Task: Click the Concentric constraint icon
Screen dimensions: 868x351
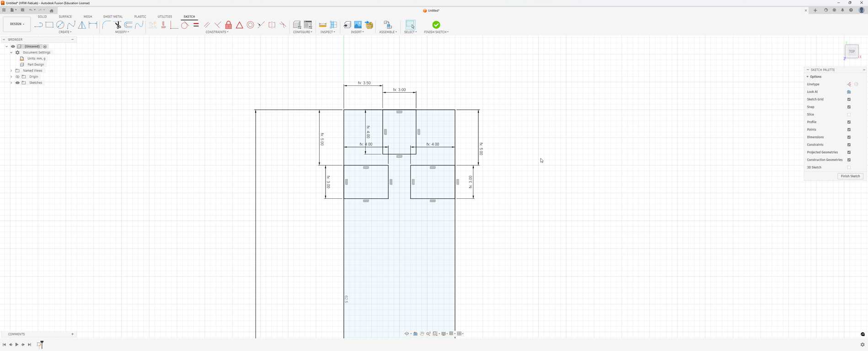Action: click(251, 25)
